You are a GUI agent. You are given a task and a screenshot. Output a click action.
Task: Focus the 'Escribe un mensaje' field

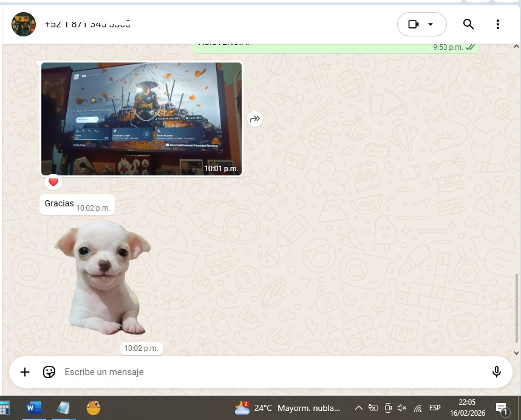273,372
